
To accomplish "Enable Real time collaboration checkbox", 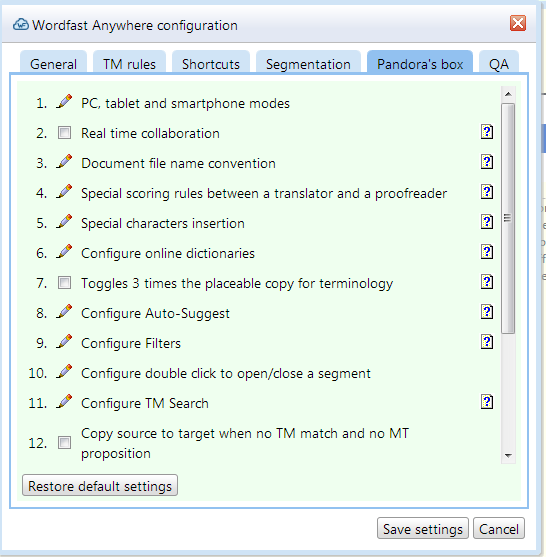I will coord(64,133).
